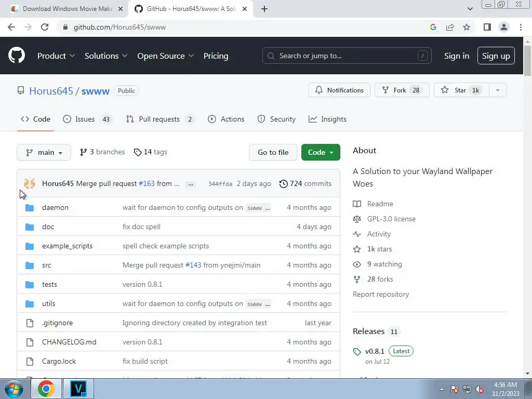Screen dimensions: 532x399
Task: Open the example_scripts folder
Action: pyautogui.click(x=67, y=246)
